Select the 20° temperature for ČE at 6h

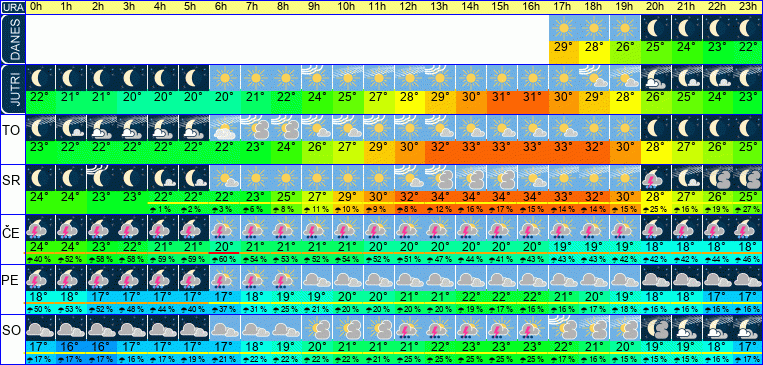click(225, 247)
